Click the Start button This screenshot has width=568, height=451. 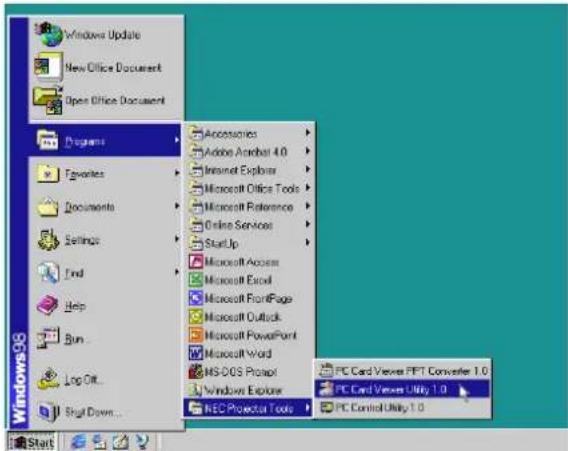[32, 442]
